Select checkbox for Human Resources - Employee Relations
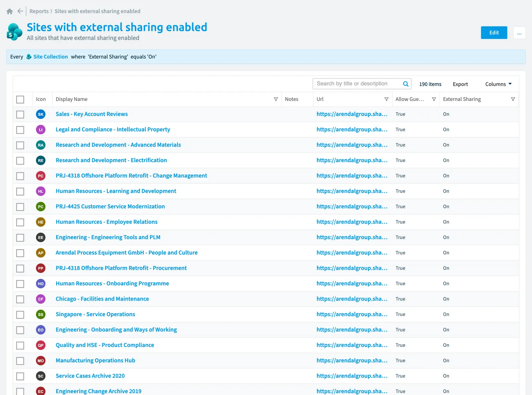This screenshot has height=395, width=532. [20, 222]
